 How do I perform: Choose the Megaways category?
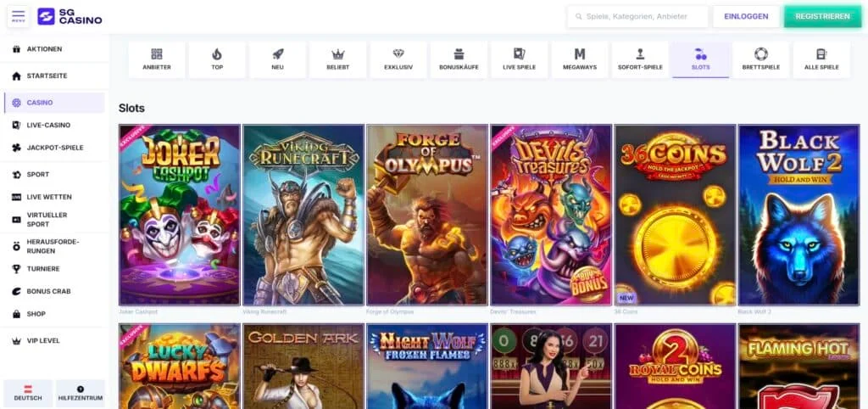point(580,59)
